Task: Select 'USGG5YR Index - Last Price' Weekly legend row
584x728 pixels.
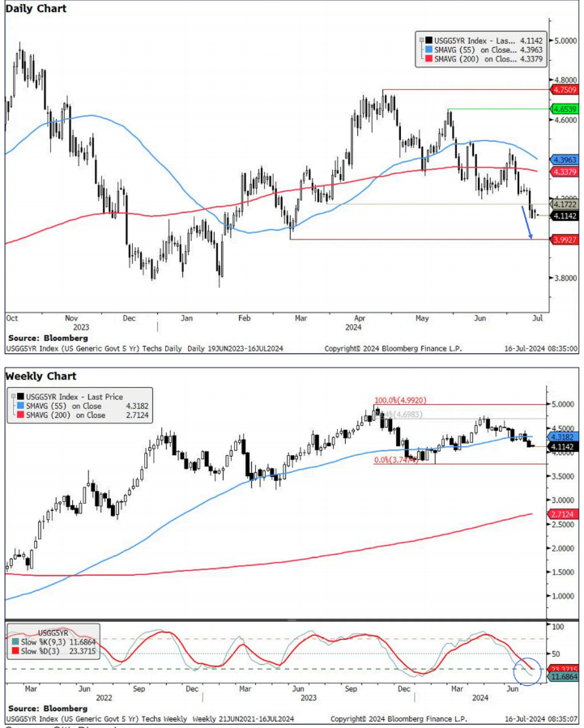Action: point(75,397)
